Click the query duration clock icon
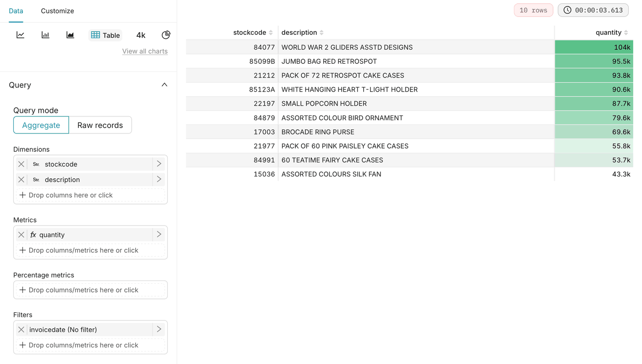 point(567,10)
